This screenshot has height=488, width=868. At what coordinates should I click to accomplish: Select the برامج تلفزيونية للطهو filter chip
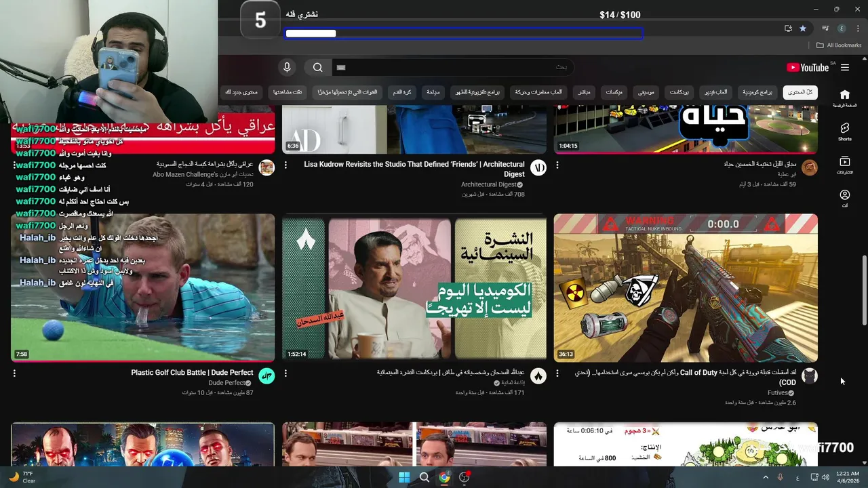click(478, 92)
